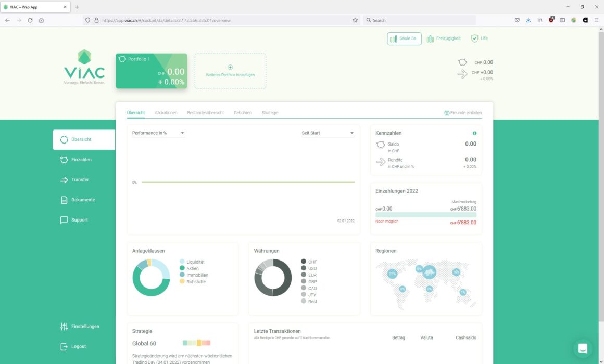
Task: Open Dokumente in the sidebar
Action: tap(78, 200)
